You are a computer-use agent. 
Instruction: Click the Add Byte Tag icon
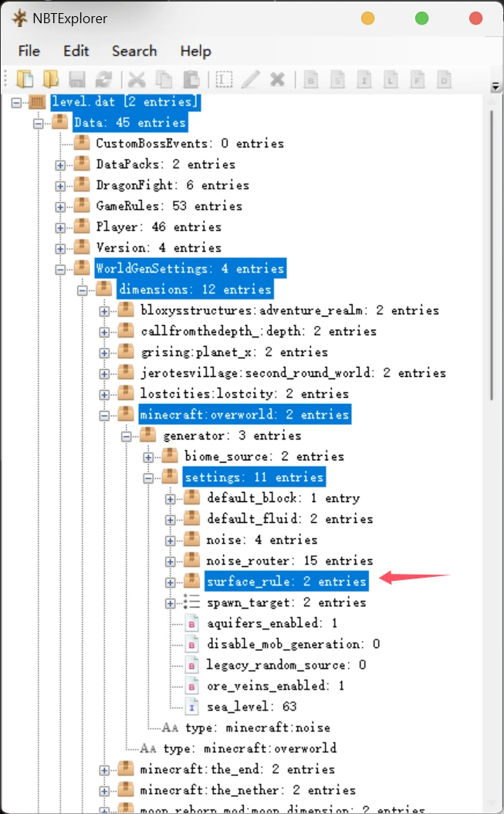pyautogui.click(x=311, y=80)
